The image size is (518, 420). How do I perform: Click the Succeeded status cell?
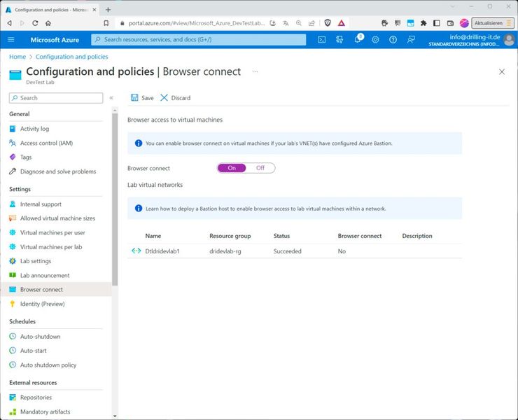pos(288,251)
